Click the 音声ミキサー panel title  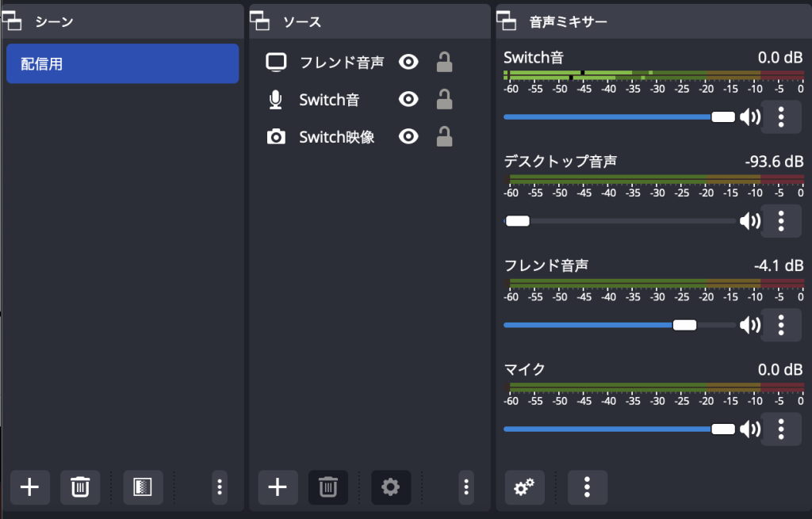[x=568, y=21]
